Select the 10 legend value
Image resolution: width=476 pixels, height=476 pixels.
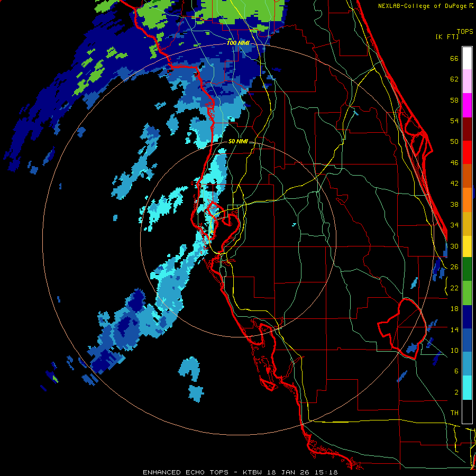pos(454,351)
